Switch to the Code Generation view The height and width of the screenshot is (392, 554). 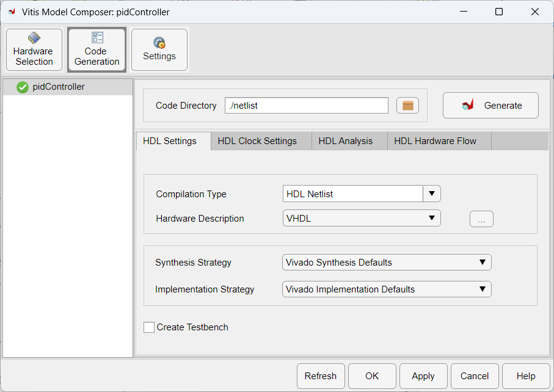tap(96, 49)
